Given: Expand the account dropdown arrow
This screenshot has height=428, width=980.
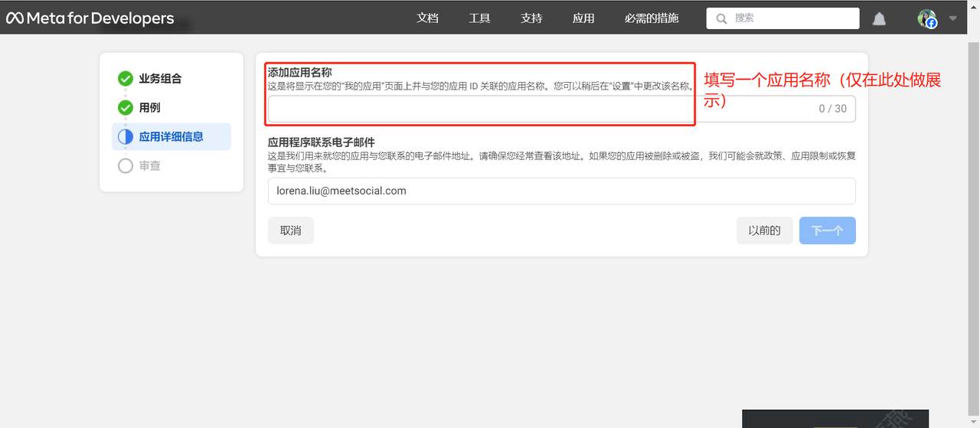Looking at the screenshot, I should click(x=952, y=18).
